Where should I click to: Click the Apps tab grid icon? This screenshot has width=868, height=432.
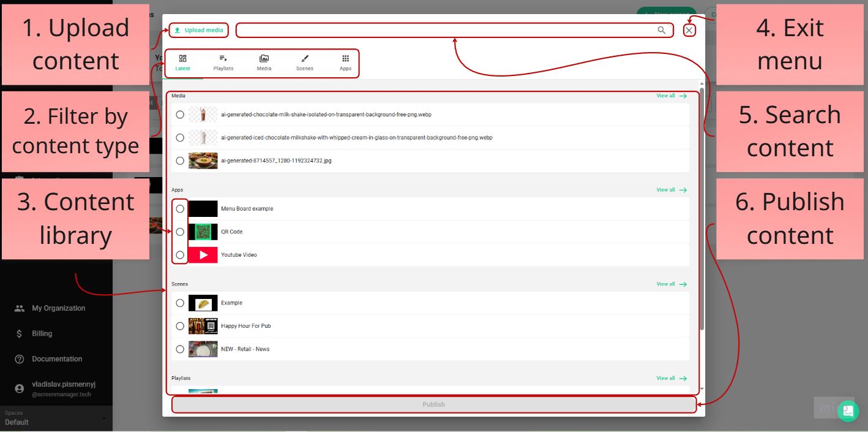[346, 58]
